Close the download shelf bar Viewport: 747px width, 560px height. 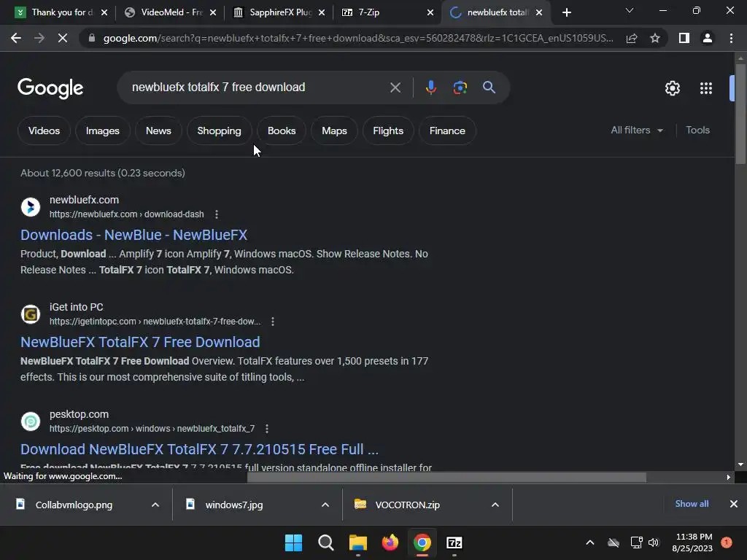(x=734, y=504)
